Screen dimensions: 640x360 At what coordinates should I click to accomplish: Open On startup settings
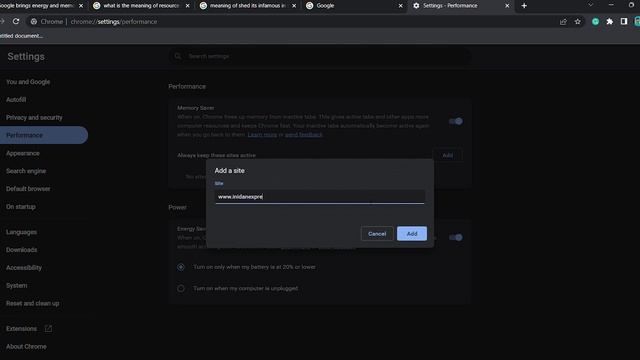point(20,207)
